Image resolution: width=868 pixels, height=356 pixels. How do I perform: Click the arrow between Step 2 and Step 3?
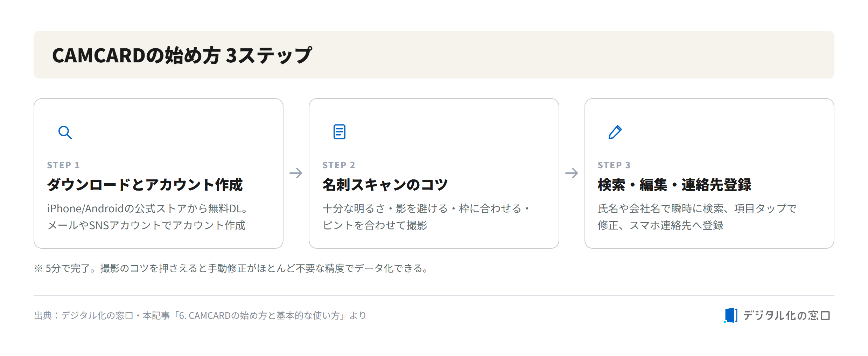(x=572, y=173)
